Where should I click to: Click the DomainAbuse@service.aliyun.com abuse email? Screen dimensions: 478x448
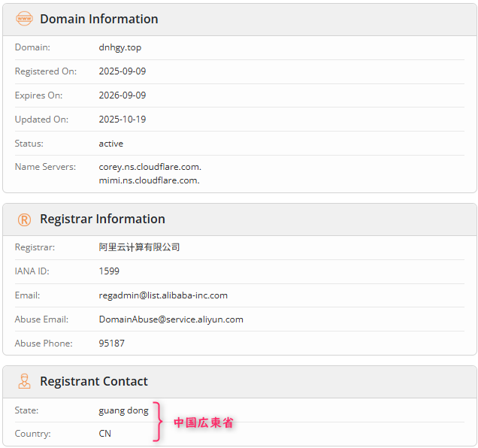point(171,319)
